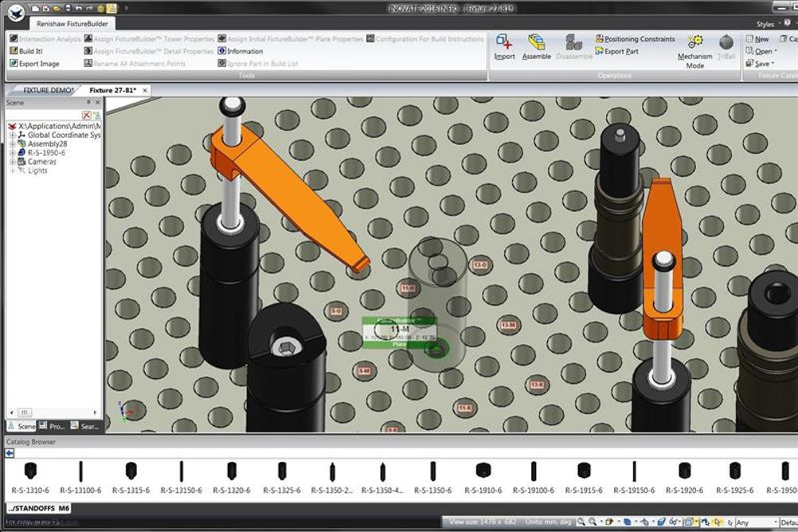Click Assign Initial FixtureBuilder Plate Properties
Image resolution: width=798 pixels, height=532 pixels.
click(290, 39)
